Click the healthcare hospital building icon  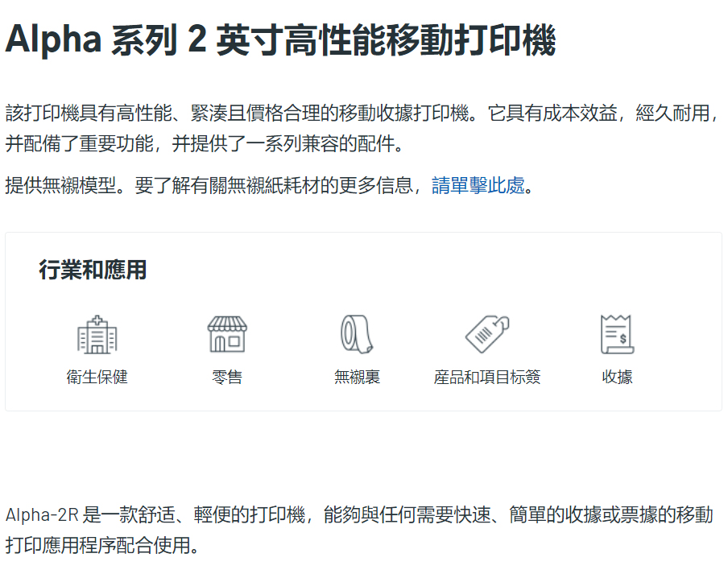point(97,334)
